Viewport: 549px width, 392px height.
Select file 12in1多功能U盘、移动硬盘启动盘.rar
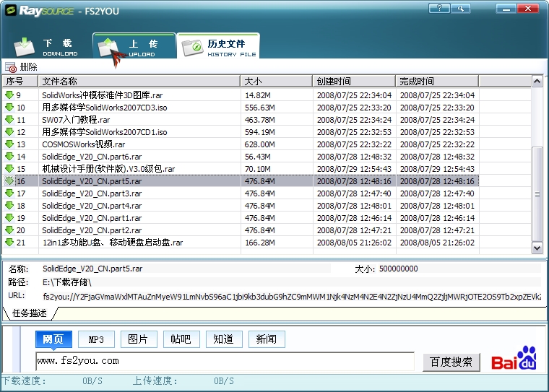click(x=113, y=242)
